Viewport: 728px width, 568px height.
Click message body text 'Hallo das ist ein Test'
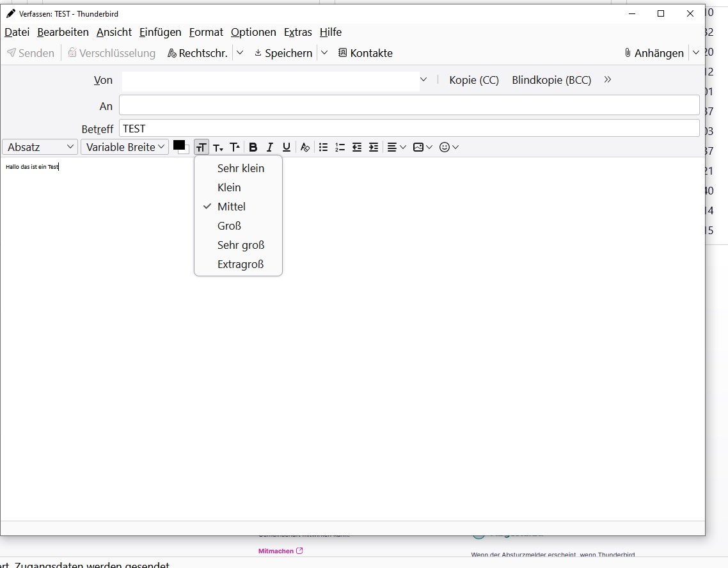click(x=32, y=167)
